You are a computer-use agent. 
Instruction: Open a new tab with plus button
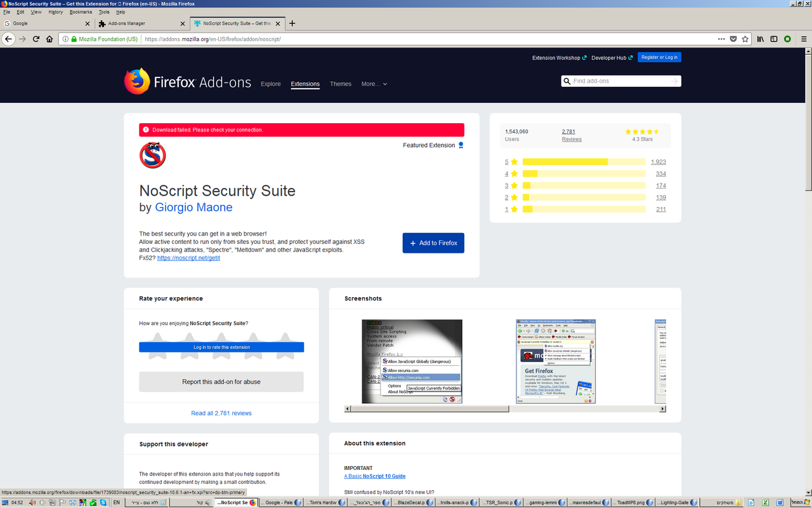point(292,23)
